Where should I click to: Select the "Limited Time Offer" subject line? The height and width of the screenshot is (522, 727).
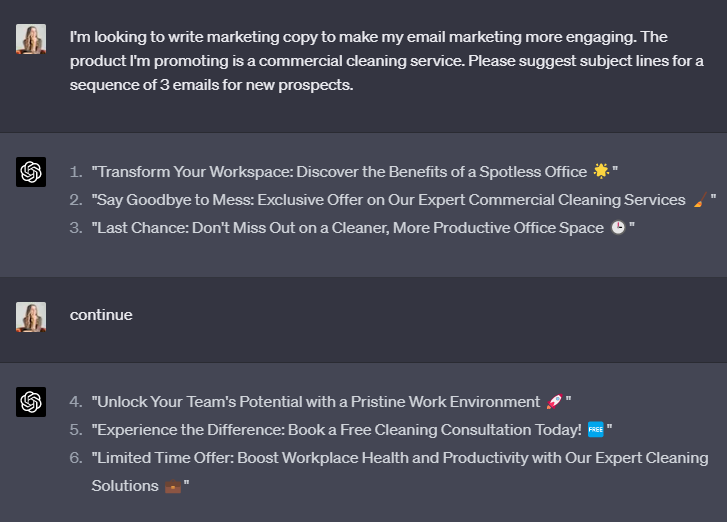[400, 458]
